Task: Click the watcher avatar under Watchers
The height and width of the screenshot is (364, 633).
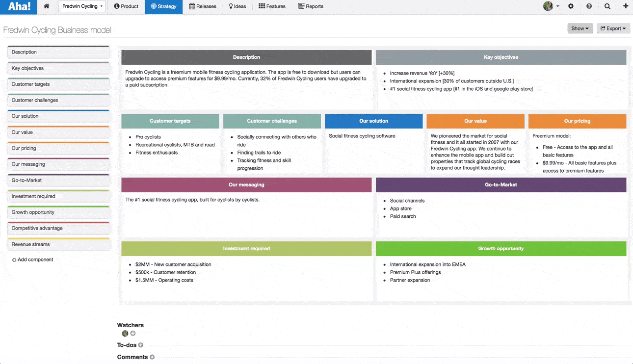Action: 125,334
